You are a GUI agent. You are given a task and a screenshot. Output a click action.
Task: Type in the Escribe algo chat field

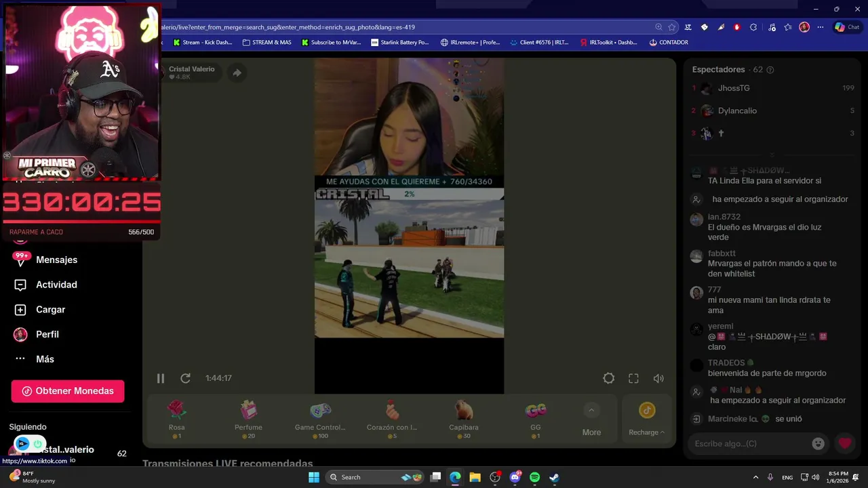coord(749,443)
